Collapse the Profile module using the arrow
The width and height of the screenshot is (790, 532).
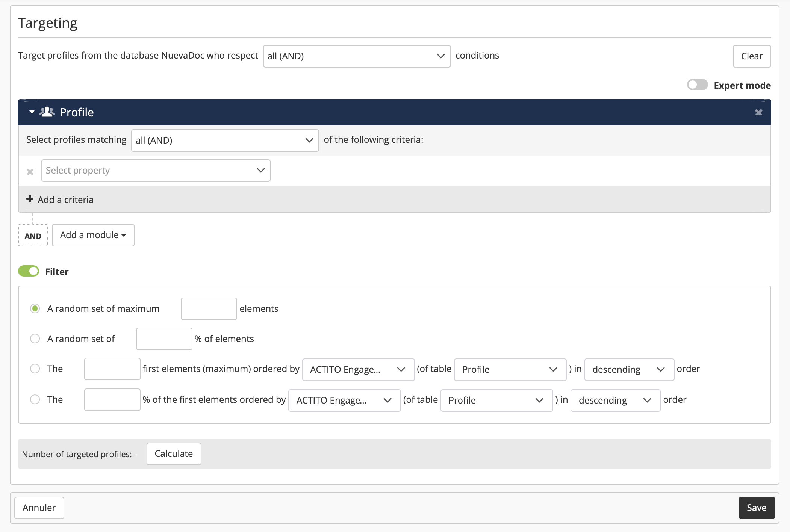click(32, 112)
